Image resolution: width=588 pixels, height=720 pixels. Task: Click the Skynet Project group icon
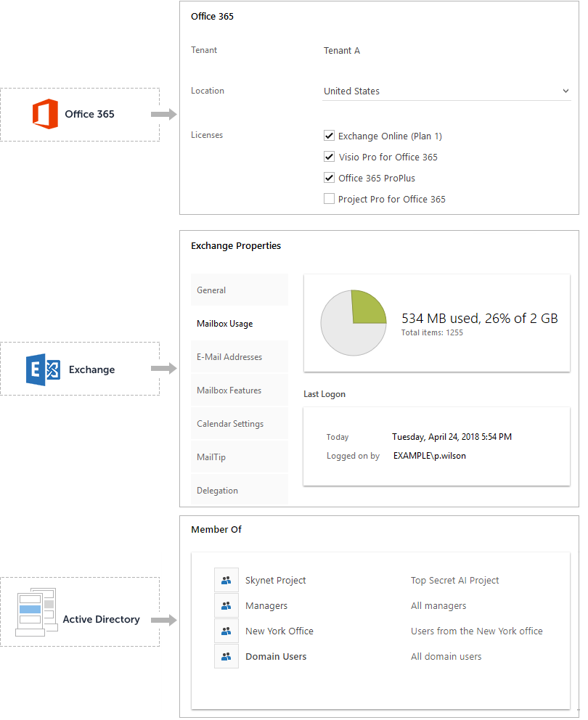point(226,581)
